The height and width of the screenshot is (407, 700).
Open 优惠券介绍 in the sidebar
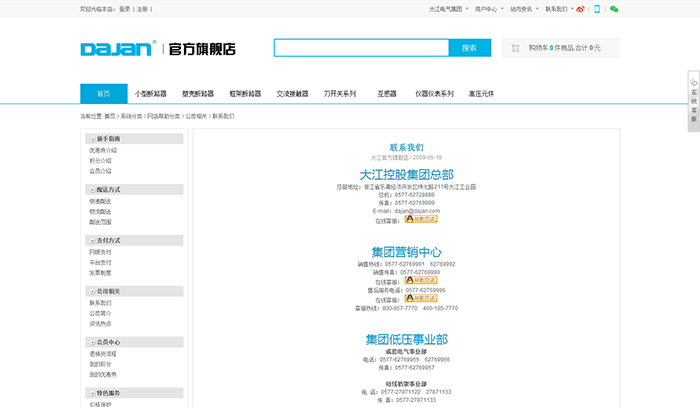pos(103,150)
